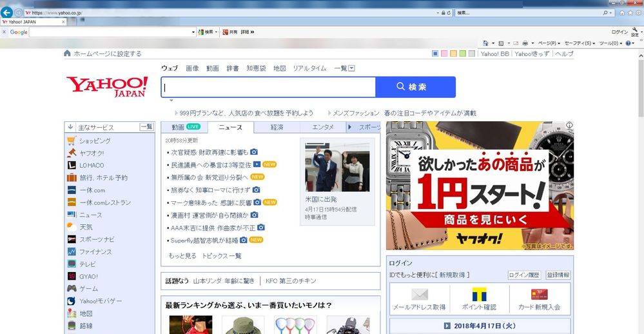
Task: Click the 1円スタート ヤフオク banner ad
Action: click(480, 185)
